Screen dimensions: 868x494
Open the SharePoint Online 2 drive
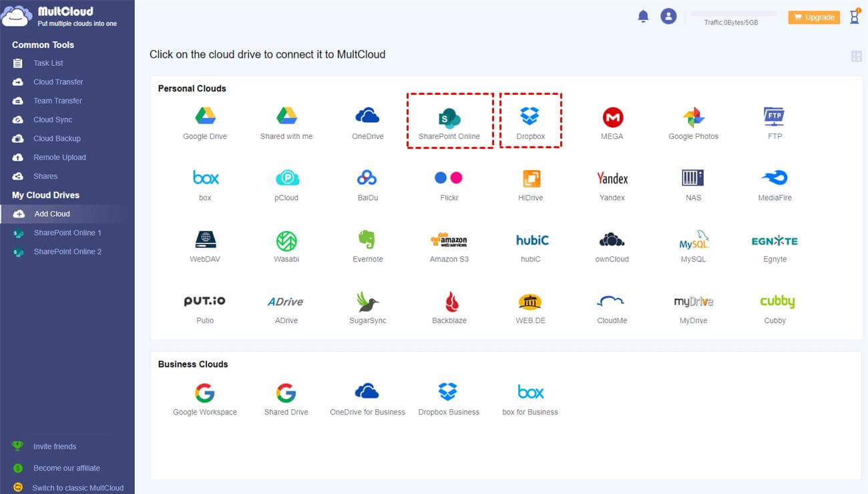tap(67, 252)
